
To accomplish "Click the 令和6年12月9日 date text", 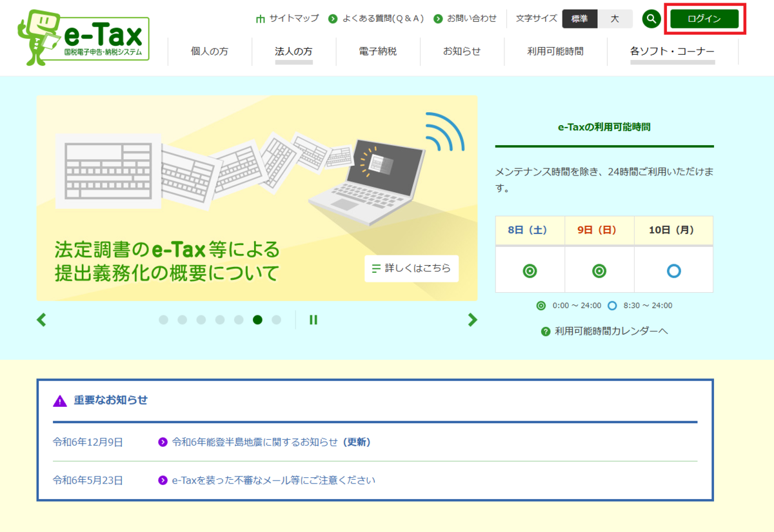I will pyautogui.click(x=88, y=442).
